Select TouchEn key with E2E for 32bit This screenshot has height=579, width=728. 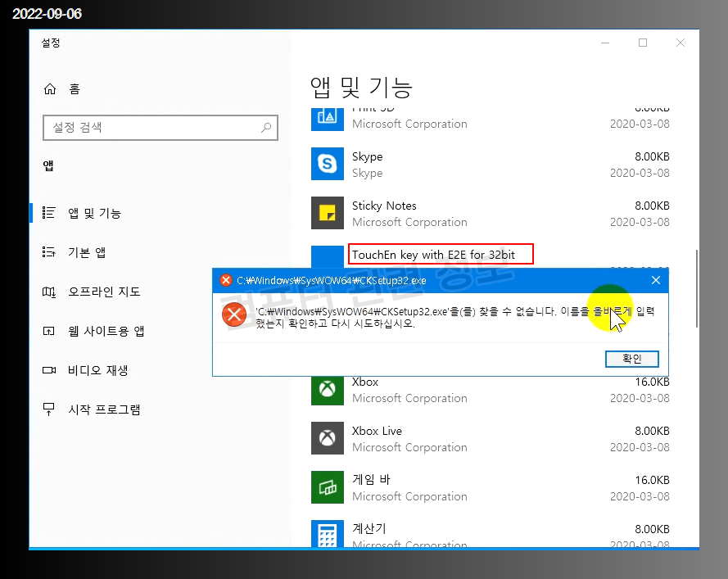click(x=433, y=255)
